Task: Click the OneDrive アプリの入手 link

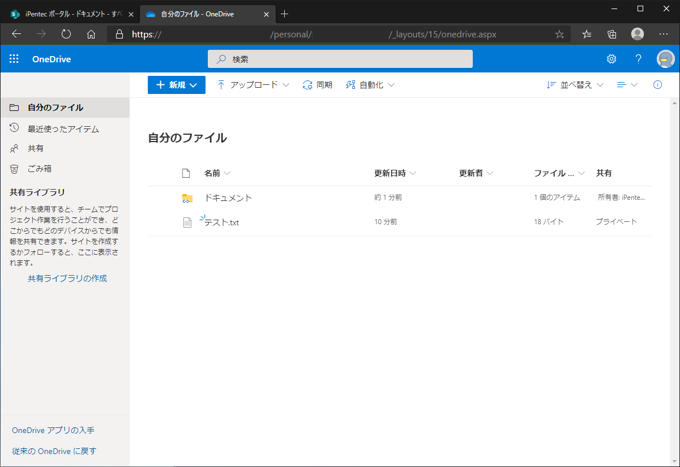Action: (53, 430)
